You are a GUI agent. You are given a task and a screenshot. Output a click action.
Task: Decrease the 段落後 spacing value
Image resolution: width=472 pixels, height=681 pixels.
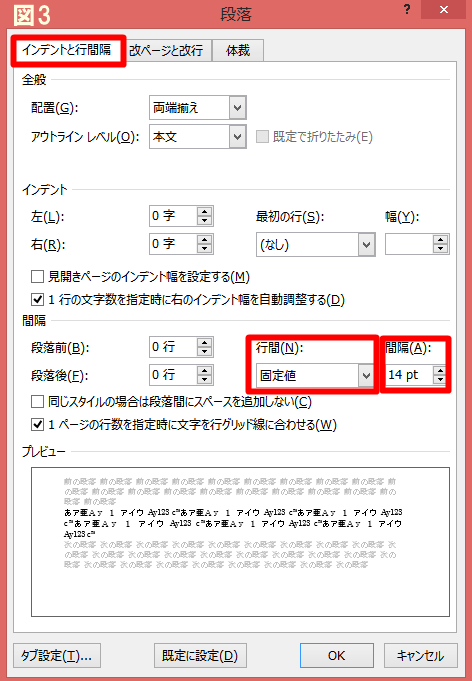point(204,379)
